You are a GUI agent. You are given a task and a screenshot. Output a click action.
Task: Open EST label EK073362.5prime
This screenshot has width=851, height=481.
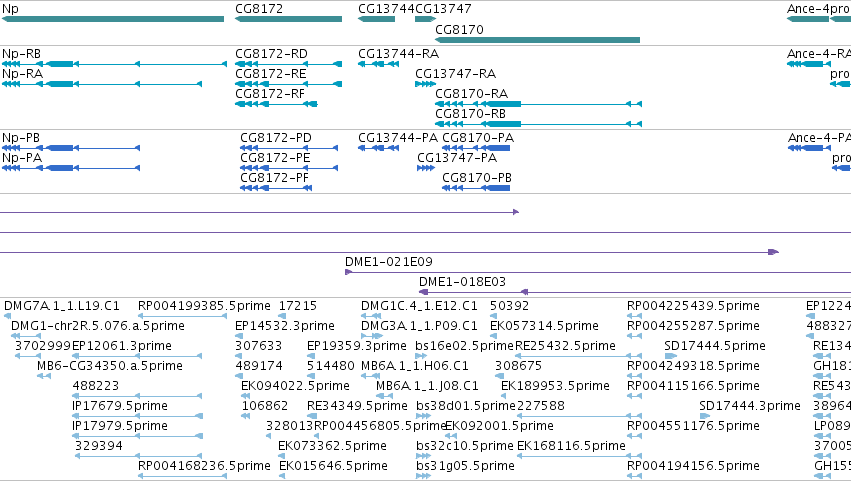[x=332, y=447]
